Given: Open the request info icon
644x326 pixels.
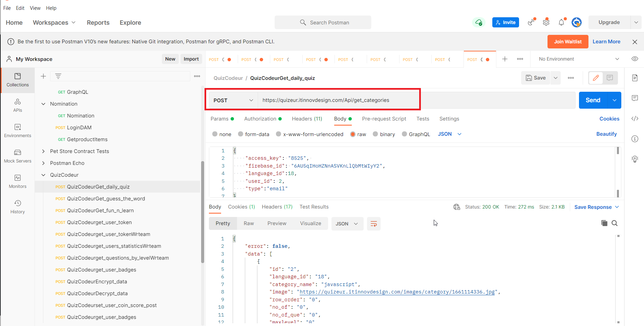Looking at the screenshot, I should click(x=635, y=139).
